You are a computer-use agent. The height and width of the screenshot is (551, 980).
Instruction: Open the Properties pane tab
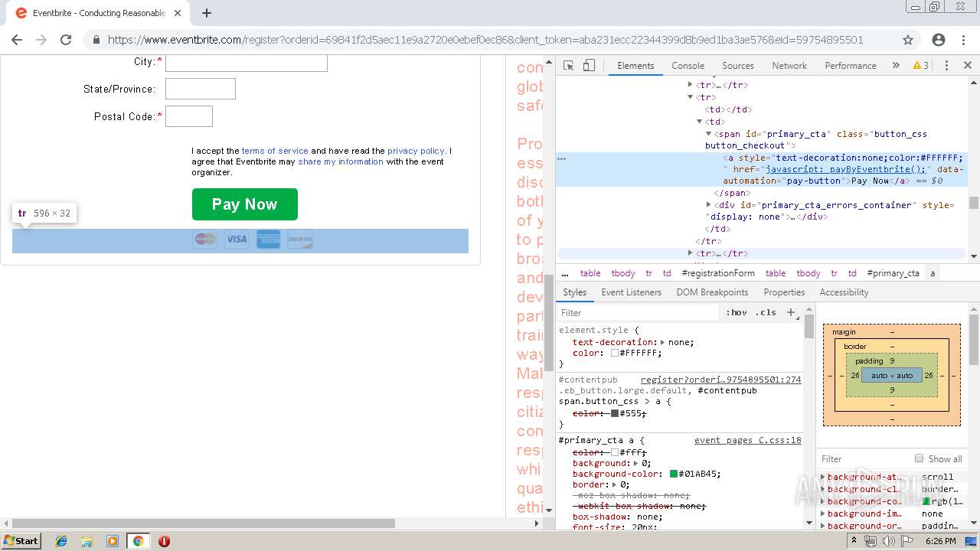784,292
